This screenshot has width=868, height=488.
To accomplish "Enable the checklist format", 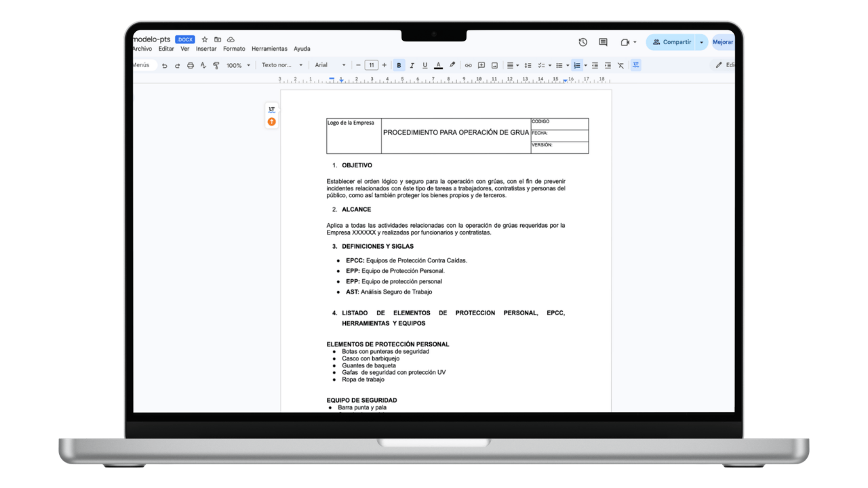I will [541, 65].
